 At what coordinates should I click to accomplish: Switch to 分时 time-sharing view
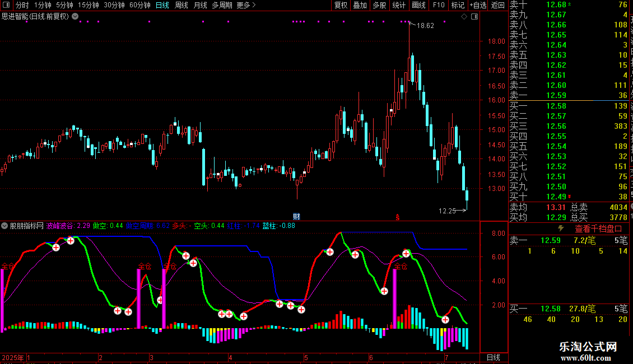pyautogui.click(x=22, y=5)
